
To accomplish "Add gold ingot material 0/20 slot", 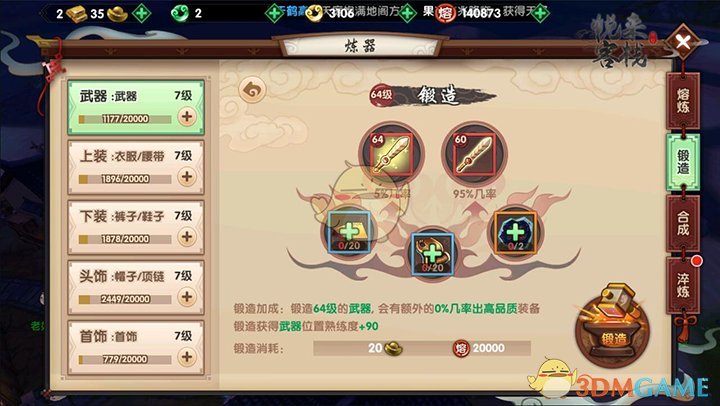I will [349, 232].
